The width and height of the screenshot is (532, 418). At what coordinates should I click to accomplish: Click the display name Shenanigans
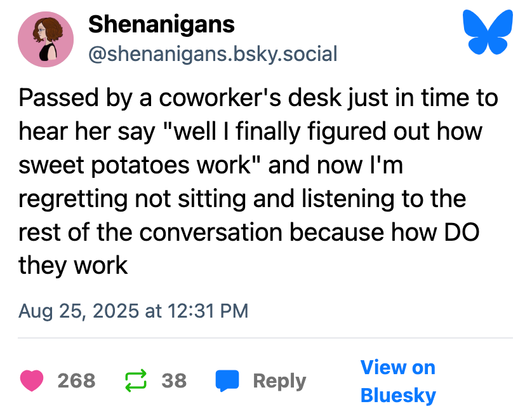click(x=161, y=25)
